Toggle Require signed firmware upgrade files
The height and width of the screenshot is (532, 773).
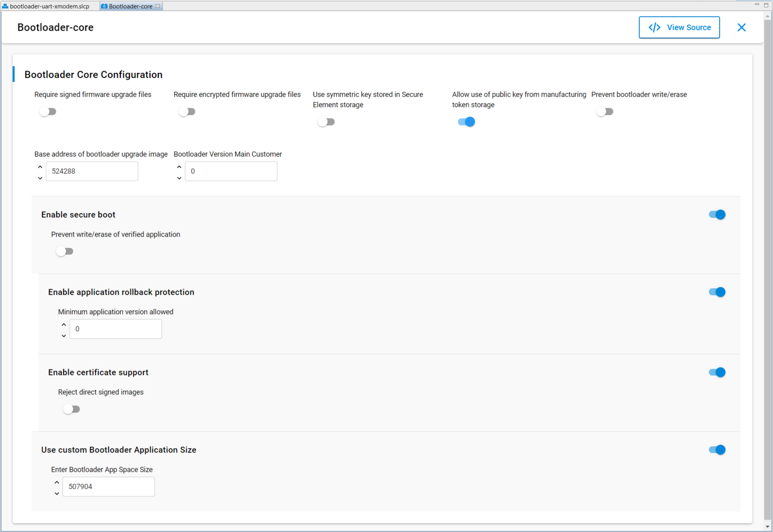(48, 112)
